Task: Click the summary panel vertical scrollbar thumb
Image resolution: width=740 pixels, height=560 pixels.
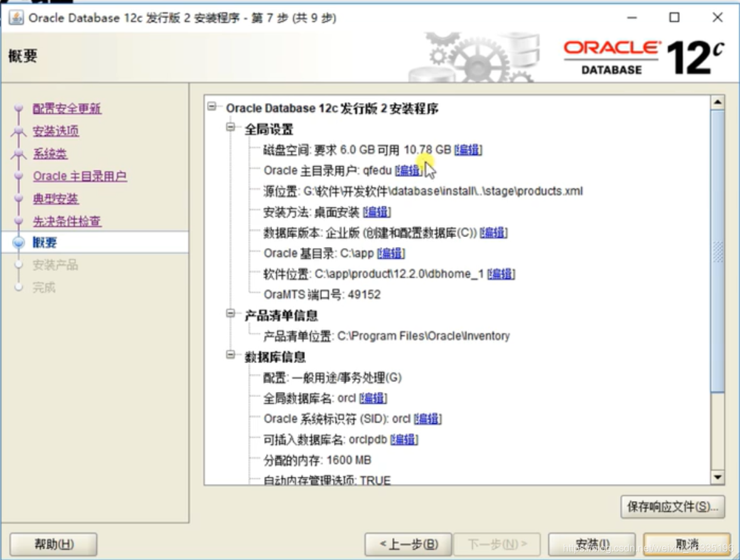Action: [717, 251]
